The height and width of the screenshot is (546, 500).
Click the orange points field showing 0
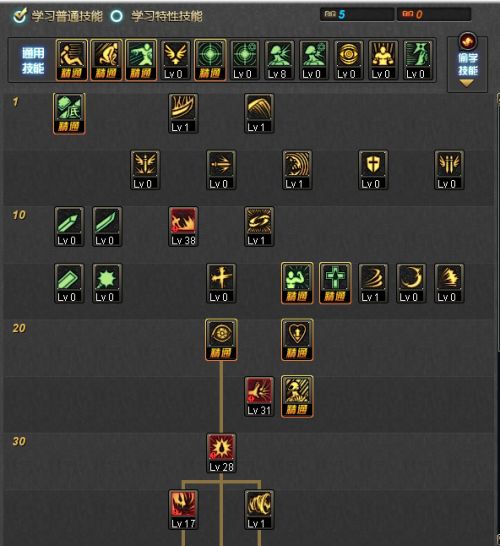tap(434, 14)
